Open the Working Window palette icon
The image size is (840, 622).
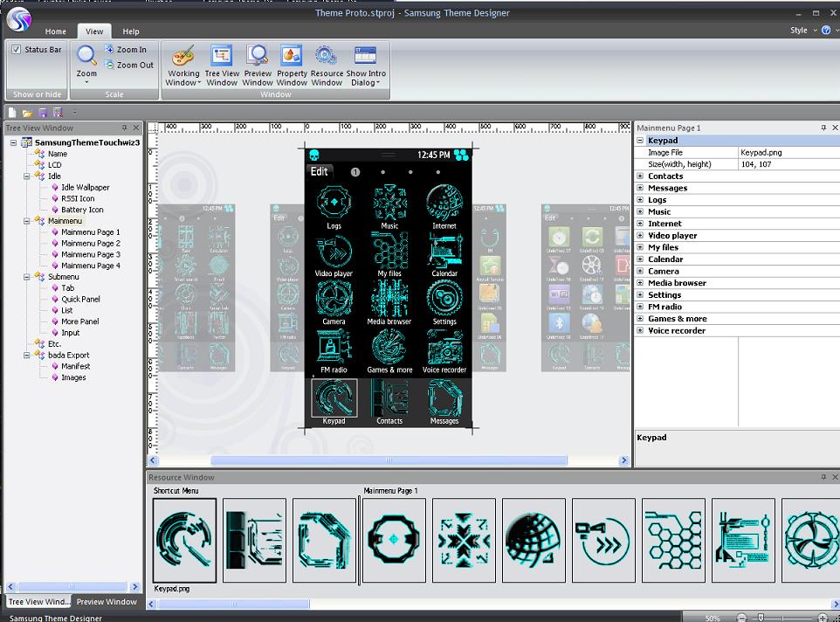point(183,56)
